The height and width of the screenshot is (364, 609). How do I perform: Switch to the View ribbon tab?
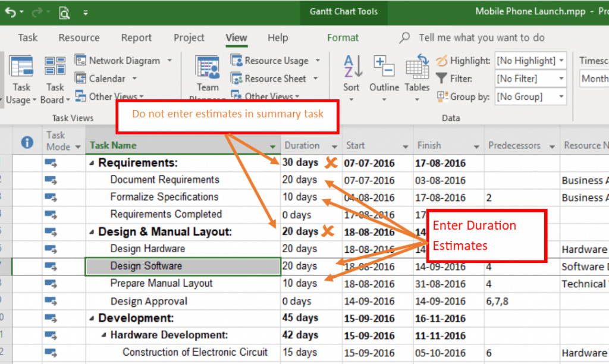[236, 37]
